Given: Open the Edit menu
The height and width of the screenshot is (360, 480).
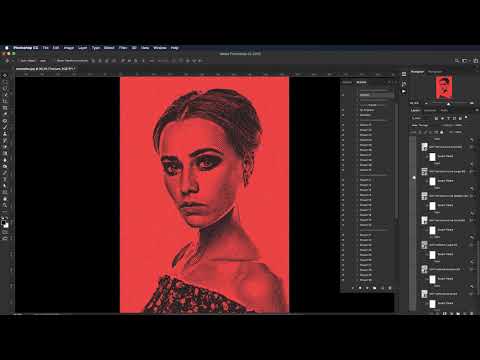Looking at the screenshot, I should [x=56, y=48].
